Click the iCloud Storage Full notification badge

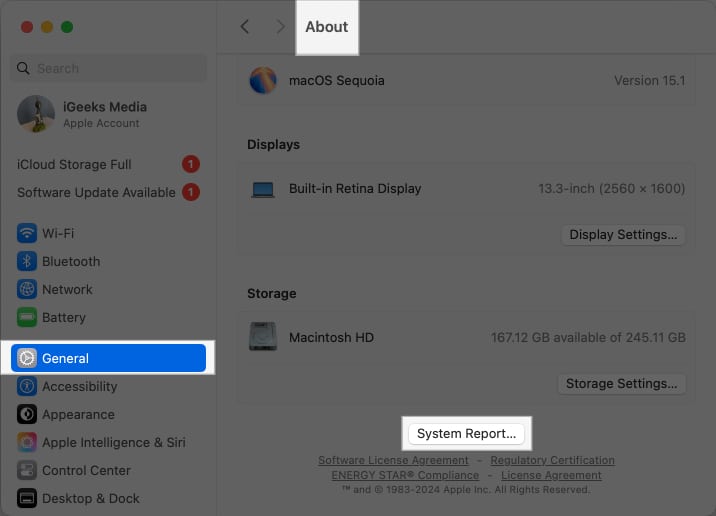(191, 164)
